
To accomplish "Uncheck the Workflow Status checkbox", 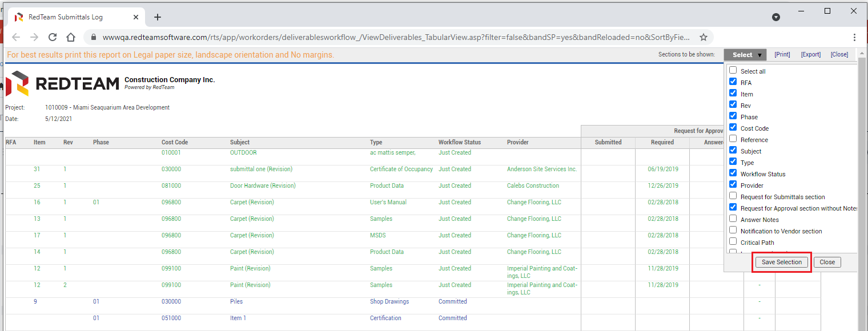I will [733, 173].
